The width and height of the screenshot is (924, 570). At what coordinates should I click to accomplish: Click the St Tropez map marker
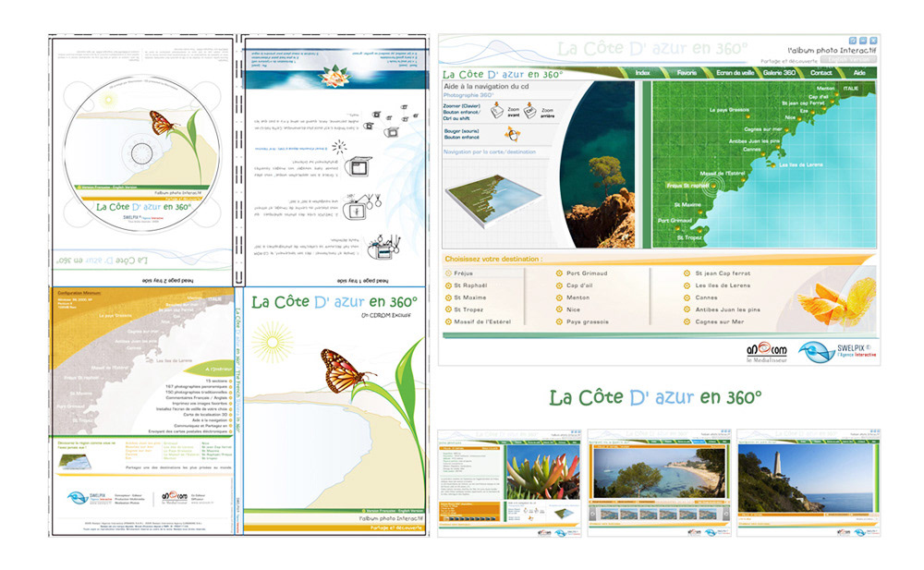700,232
